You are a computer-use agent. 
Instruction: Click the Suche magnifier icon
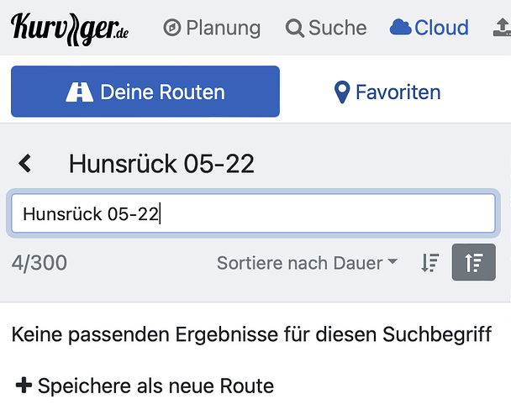295,28
